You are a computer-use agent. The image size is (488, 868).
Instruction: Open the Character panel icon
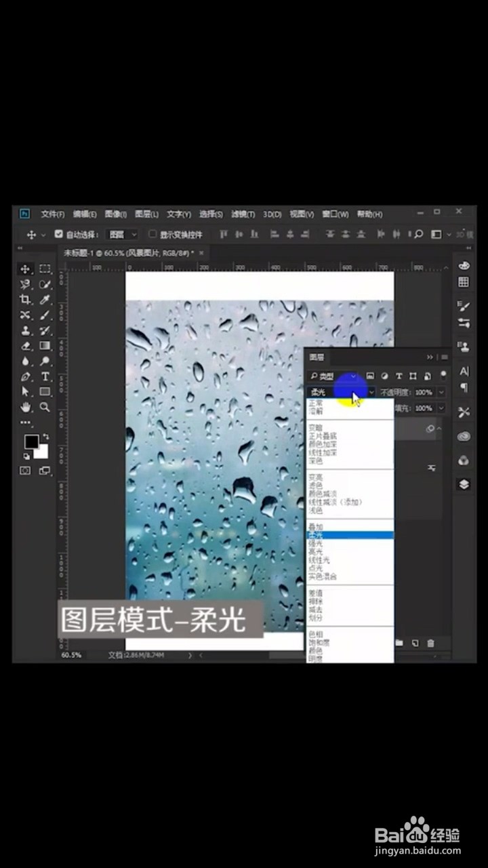pos(464,371)
